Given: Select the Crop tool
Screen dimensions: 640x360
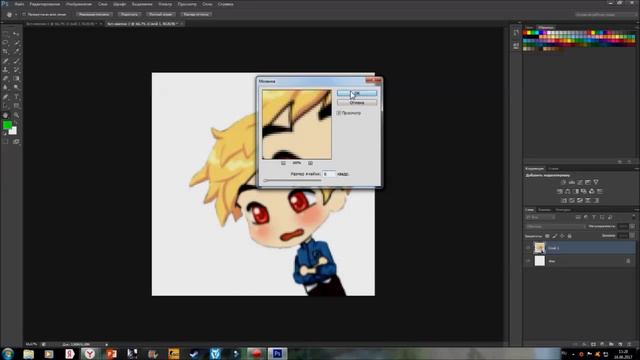Looking at the screenshot, I should pyautogui.click(x=5, y=52).
